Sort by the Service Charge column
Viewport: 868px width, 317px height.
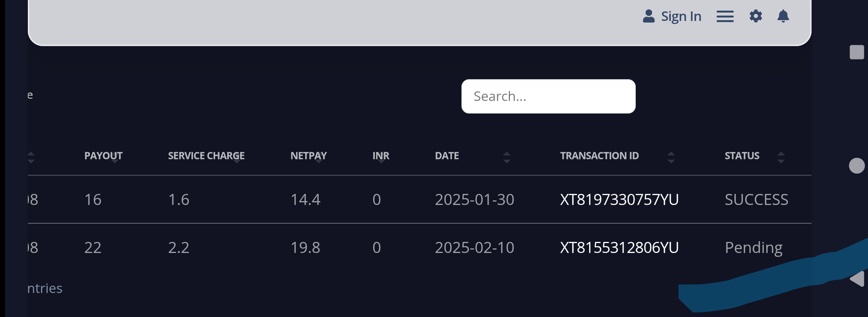(206, 156)
